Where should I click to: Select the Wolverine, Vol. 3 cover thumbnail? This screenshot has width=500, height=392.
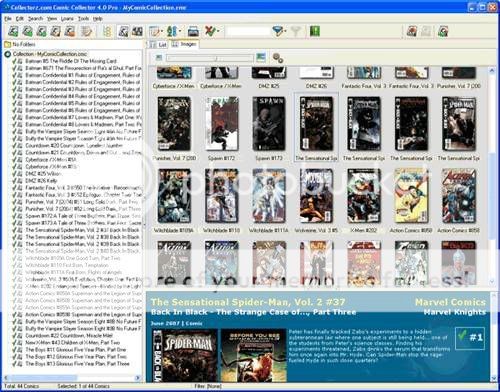coord(316,196)
